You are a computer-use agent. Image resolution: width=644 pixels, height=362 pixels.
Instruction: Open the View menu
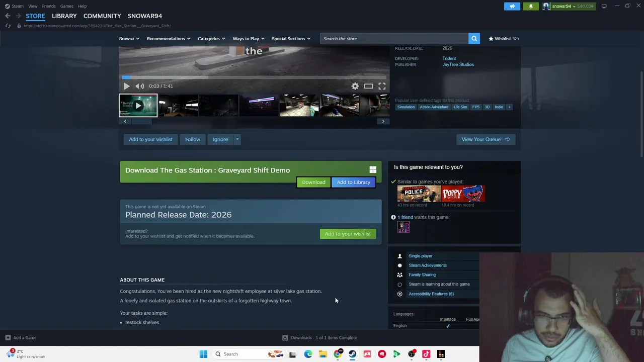pyautogui.click(x=33, y=6)
